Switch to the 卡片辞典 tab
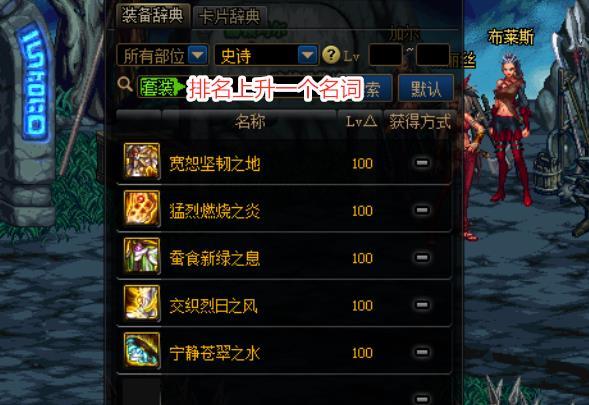 pyautogui.click(x=230, y=17)
